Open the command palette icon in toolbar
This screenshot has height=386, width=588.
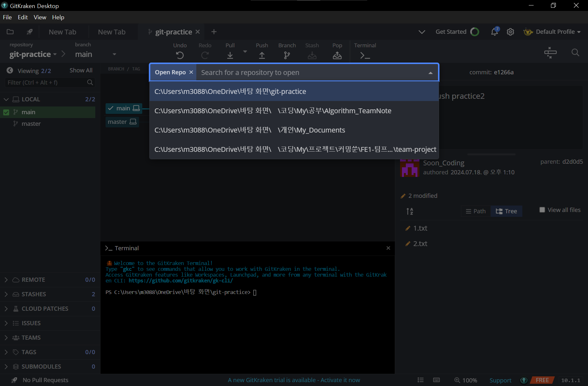click(x=550, y=52)
